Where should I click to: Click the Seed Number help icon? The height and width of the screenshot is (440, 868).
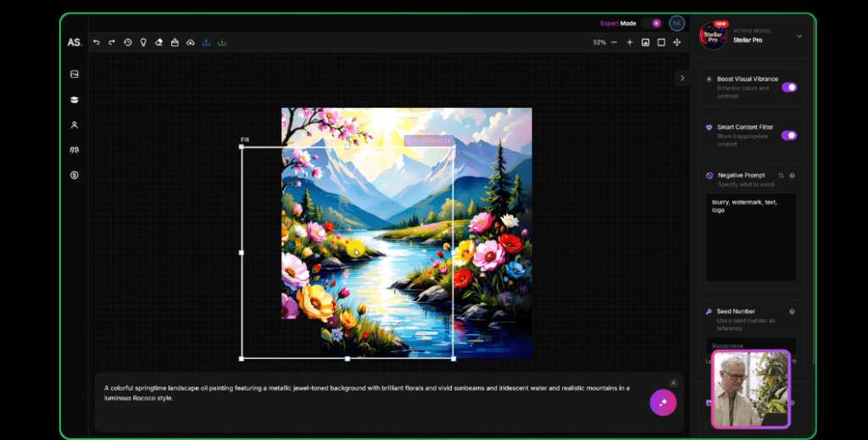(793, 312)
